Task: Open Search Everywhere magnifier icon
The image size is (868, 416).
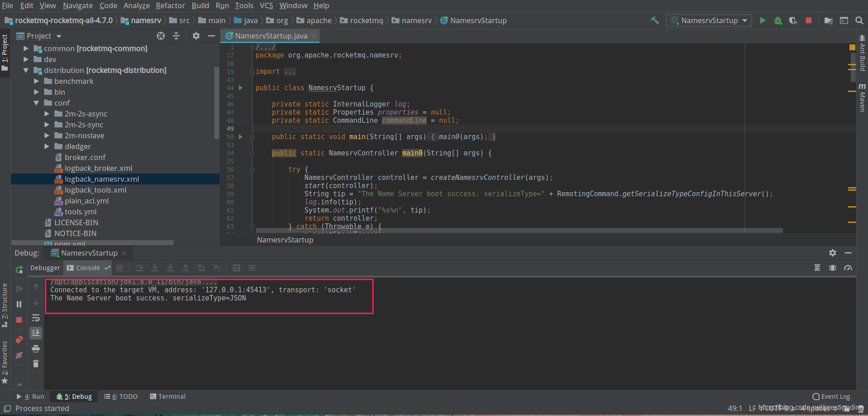Action: pyautogui.click(x=859, y=20)
